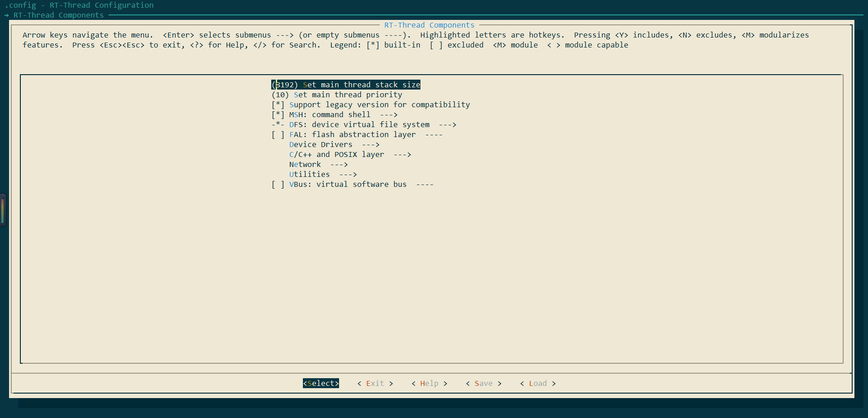Click the Exit button
This screenshot has width=868, height=418.
click(375, 383)
